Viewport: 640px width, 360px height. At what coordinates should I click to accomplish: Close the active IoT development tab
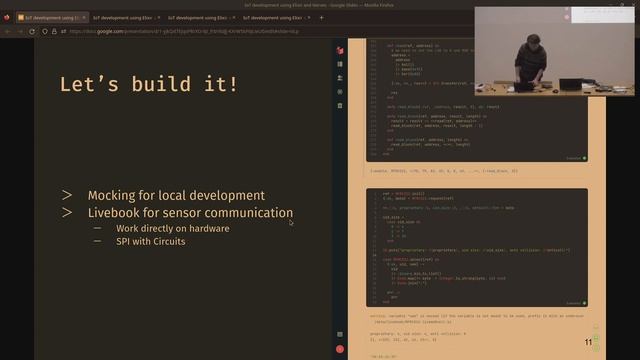pyautogui.click(x=84, y=18)
